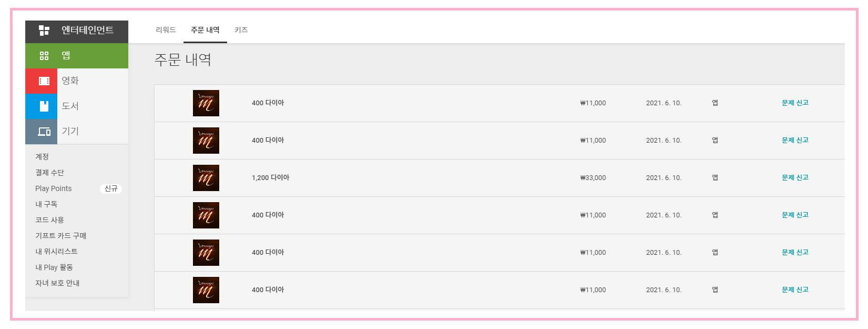Open the blue 도서 book icon
868x329 pixels.
pyautogui.click(x=44, y=106)
